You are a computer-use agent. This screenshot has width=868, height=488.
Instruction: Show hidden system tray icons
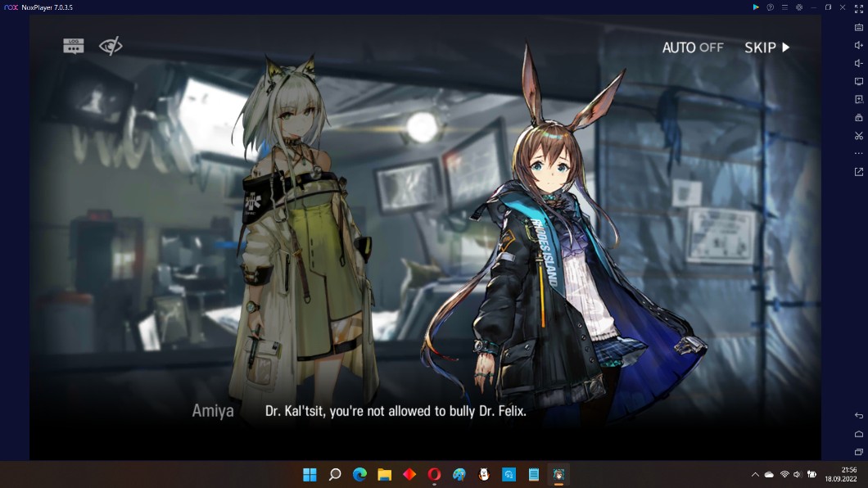point(754,475)
